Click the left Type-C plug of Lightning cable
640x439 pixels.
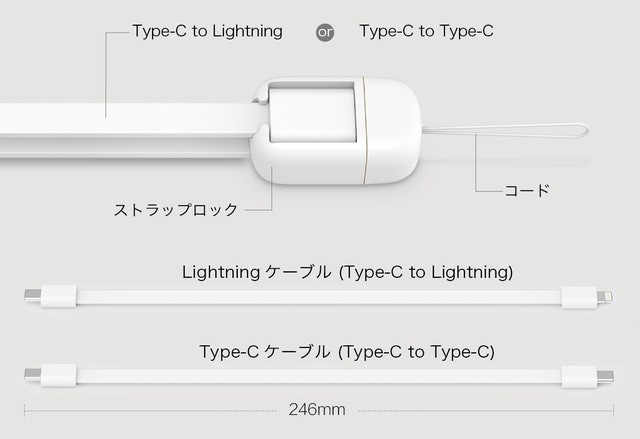click(56, 297)
